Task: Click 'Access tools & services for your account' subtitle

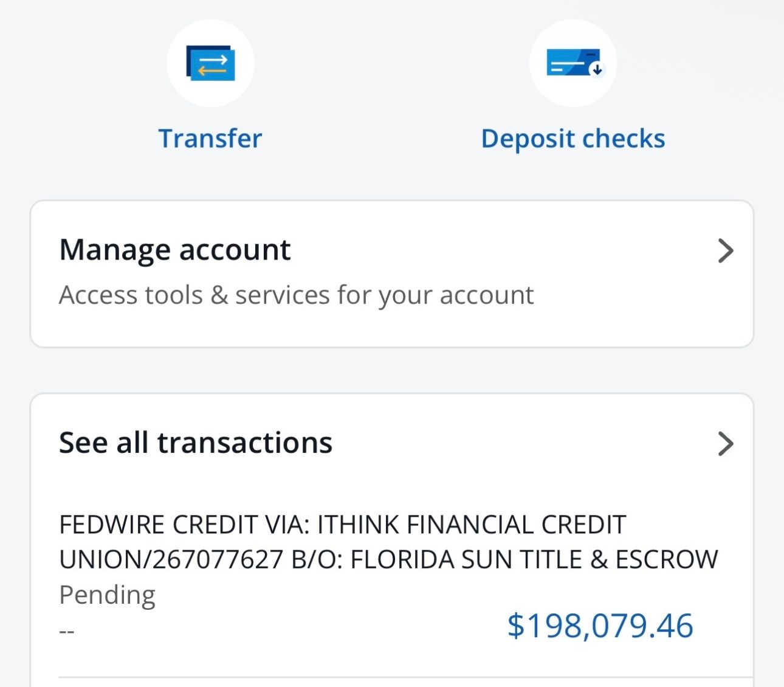Action: pos(296,295)
